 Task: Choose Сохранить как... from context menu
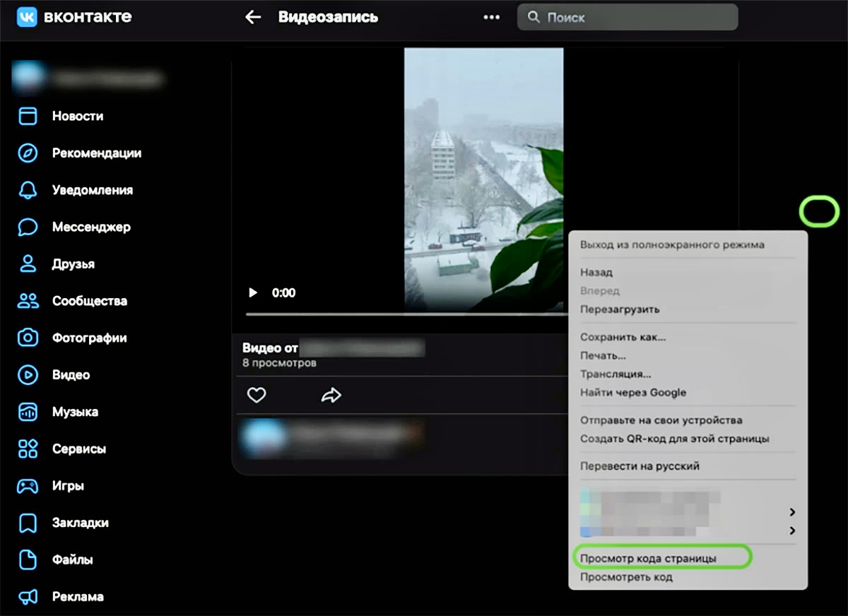pos(623,337)
